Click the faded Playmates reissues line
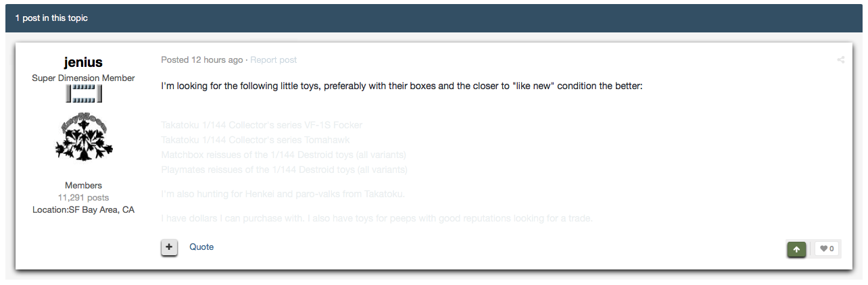Image resolution: width=868 pixels, height=285 pixels. [x=284, y=170]
